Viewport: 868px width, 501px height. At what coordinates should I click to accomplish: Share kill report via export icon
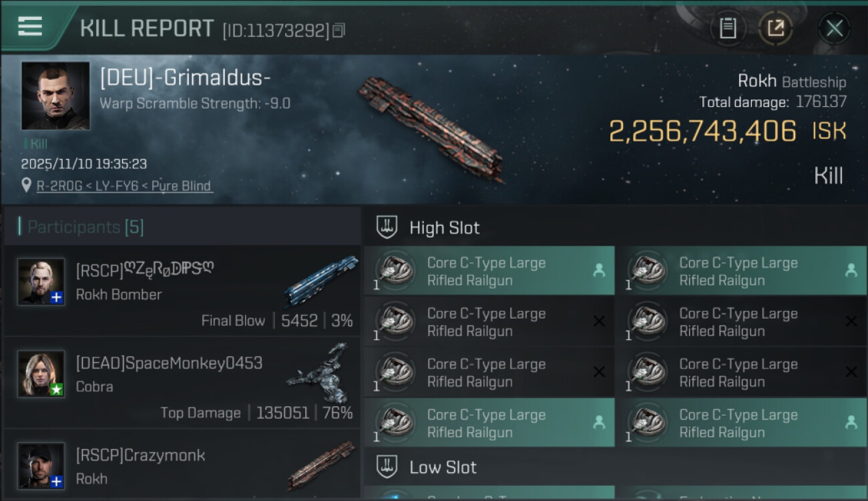pos(776,28)
